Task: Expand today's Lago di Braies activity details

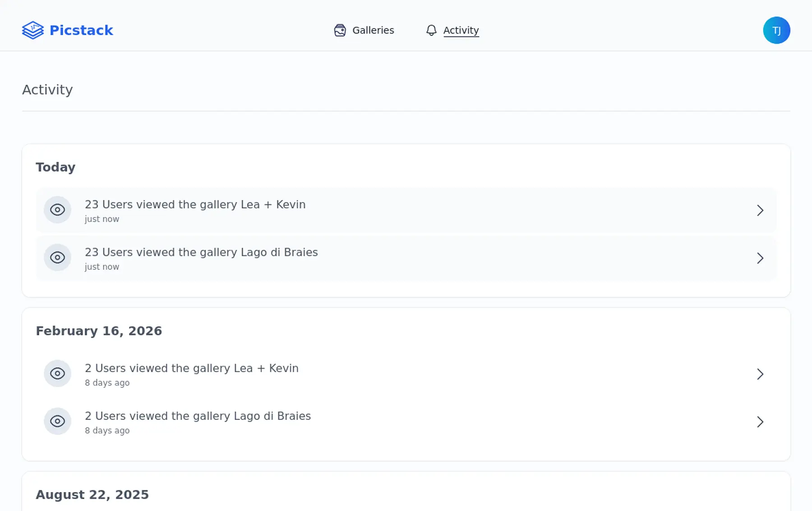Action: click(760, 258)
